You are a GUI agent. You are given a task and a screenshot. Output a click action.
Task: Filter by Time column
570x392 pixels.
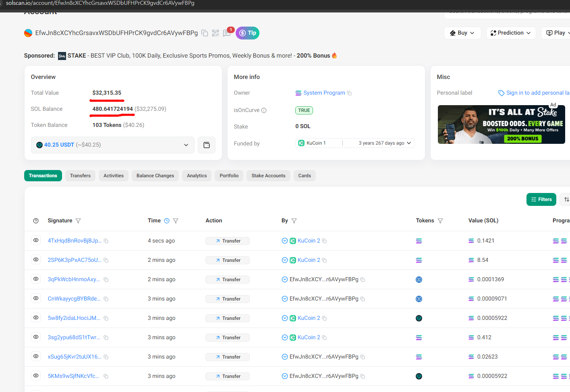coord(176,221)
